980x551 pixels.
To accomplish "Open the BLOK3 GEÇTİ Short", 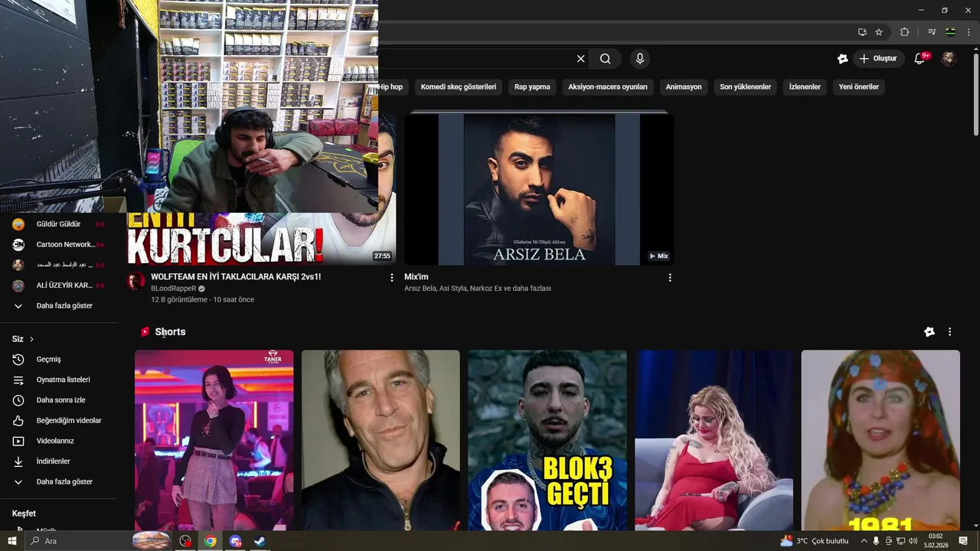I will click(x=547, y=440).
